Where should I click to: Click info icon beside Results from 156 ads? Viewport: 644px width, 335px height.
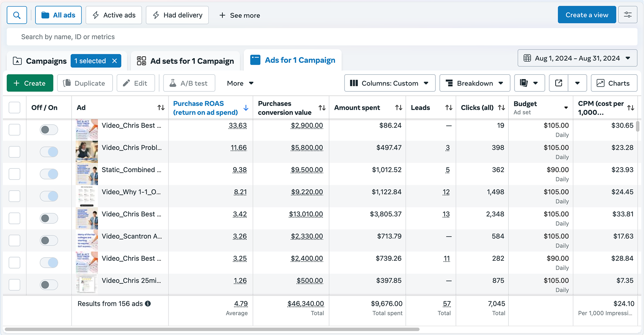(148, 304)
